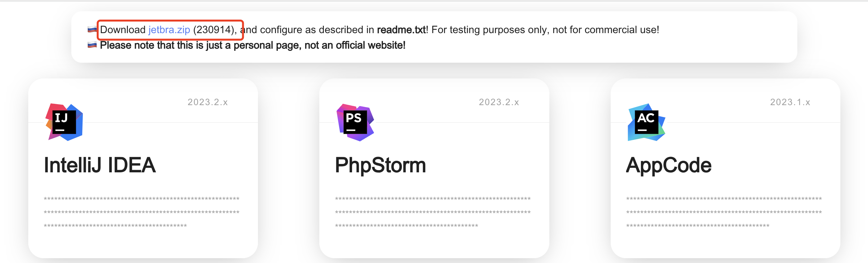
Task: Click the PhpStorm version label 2023.2.x
Action: point(499,102)
